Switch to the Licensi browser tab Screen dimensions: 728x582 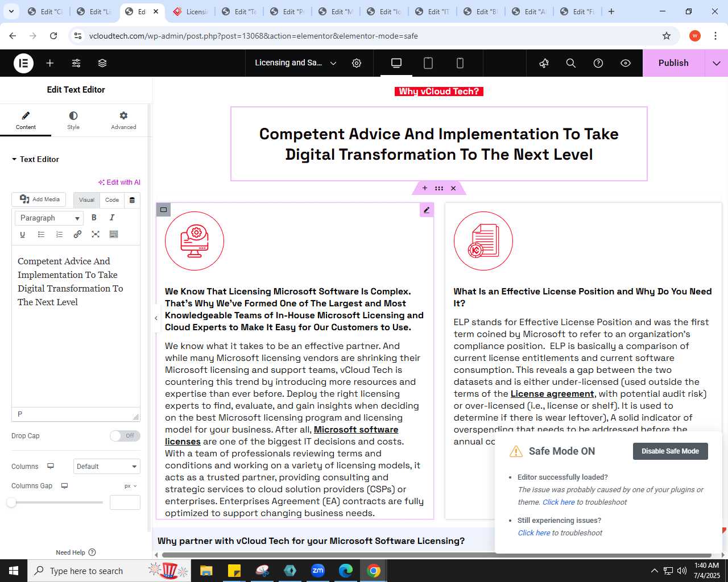point(191,11)
